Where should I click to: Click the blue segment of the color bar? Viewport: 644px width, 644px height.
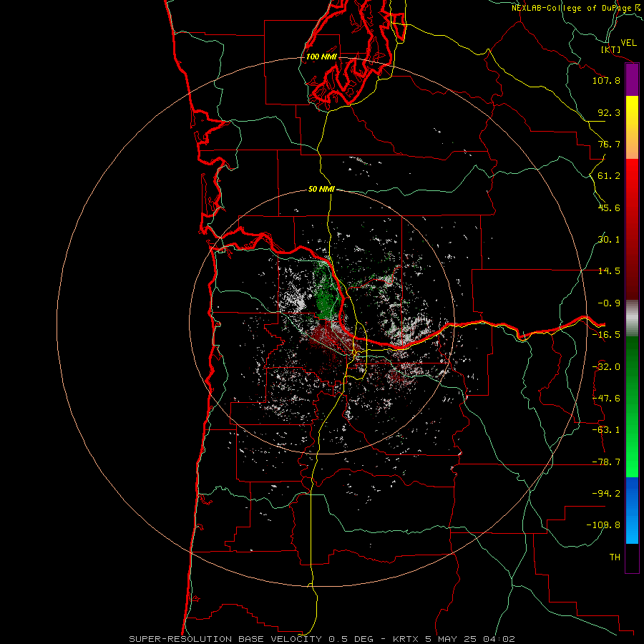point(632,510)
